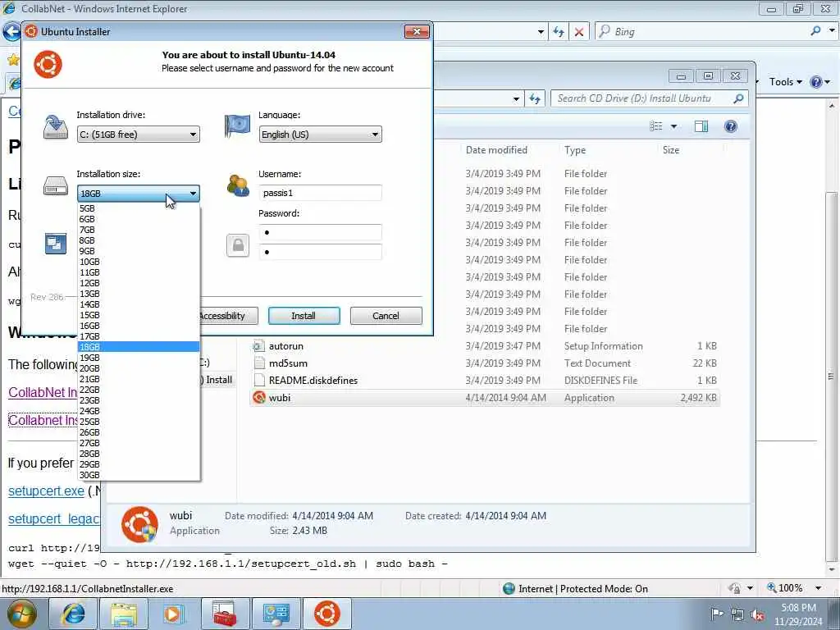
Task: Click the Internet Explorer stop button
Action: point(579,32)
